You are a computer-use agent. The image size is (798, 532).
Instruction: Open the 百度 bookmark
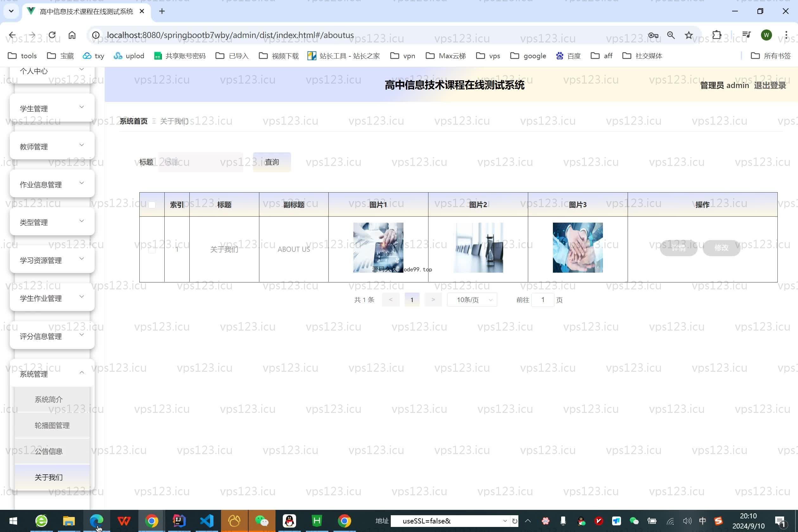pyautogui.click(x=568, y=56)
